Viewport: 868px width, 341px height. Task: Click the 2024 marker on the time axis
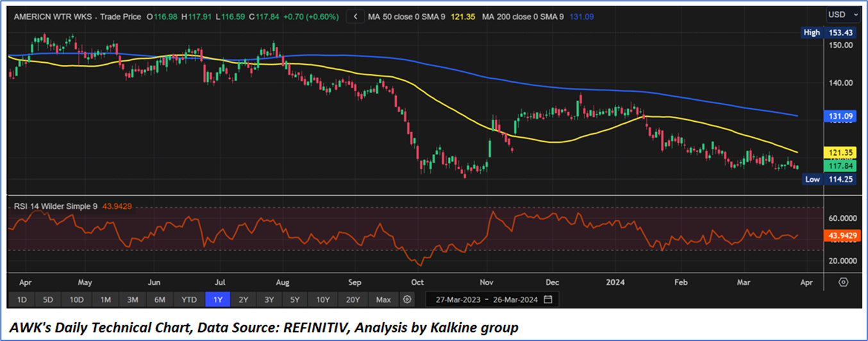(615, 281)
